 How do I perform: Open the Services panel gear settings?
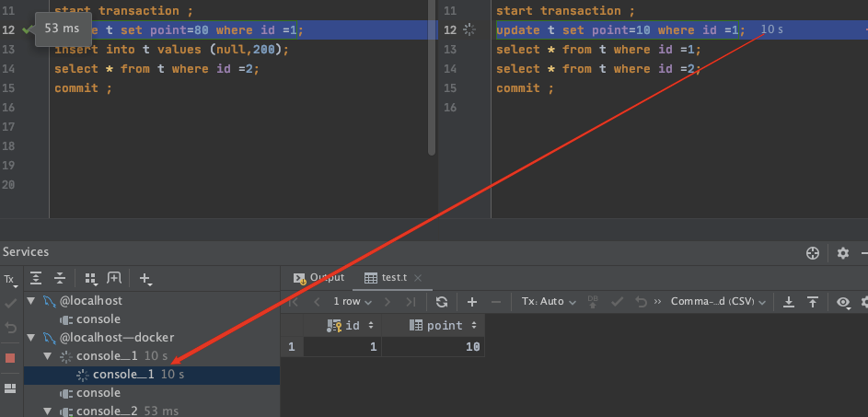click(x=842, y=253)
